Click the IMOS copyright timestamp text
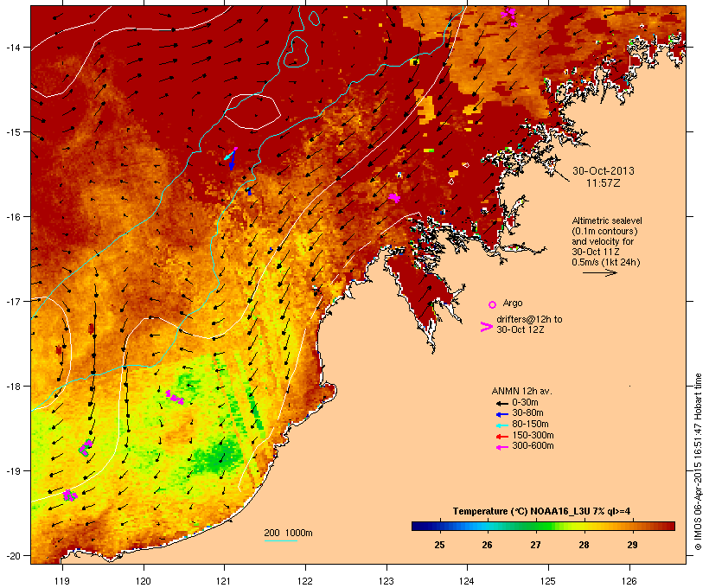 698,462
